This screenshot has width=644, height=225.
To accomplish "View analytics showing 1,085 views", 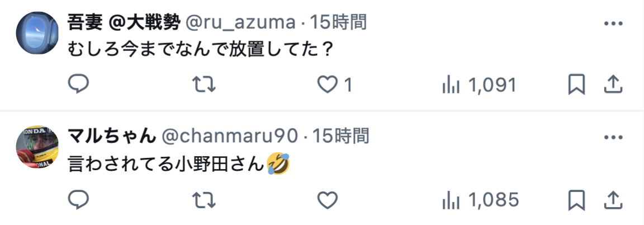I will point(481,201).
